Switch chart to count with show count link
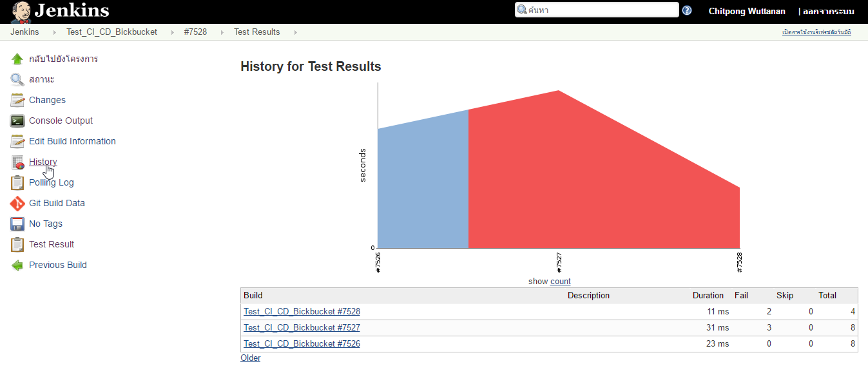This screenshot has height=384, width=868. coord(560,281)
